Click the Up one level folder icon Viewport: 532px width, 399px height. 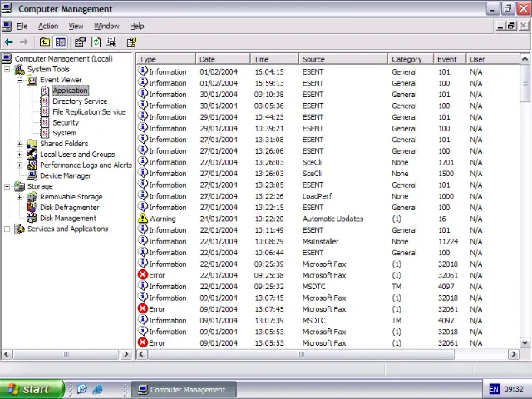coord(45,42)
